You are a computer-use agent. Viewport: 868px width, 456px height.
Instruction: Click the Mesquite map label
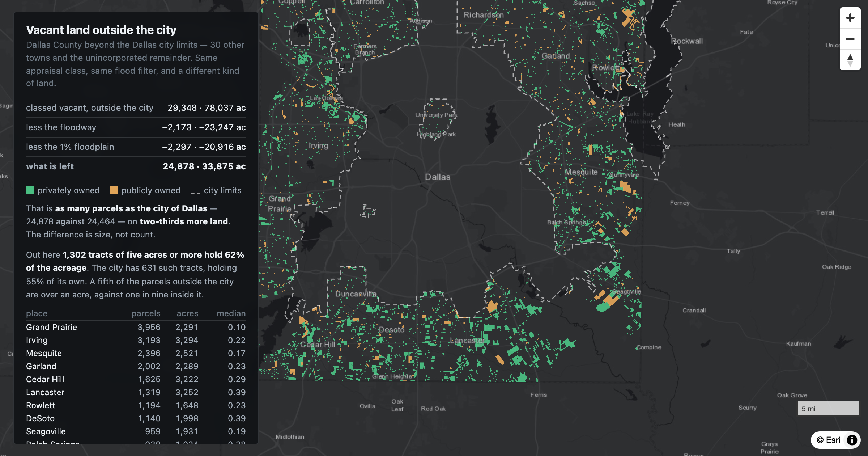(581, 172)
